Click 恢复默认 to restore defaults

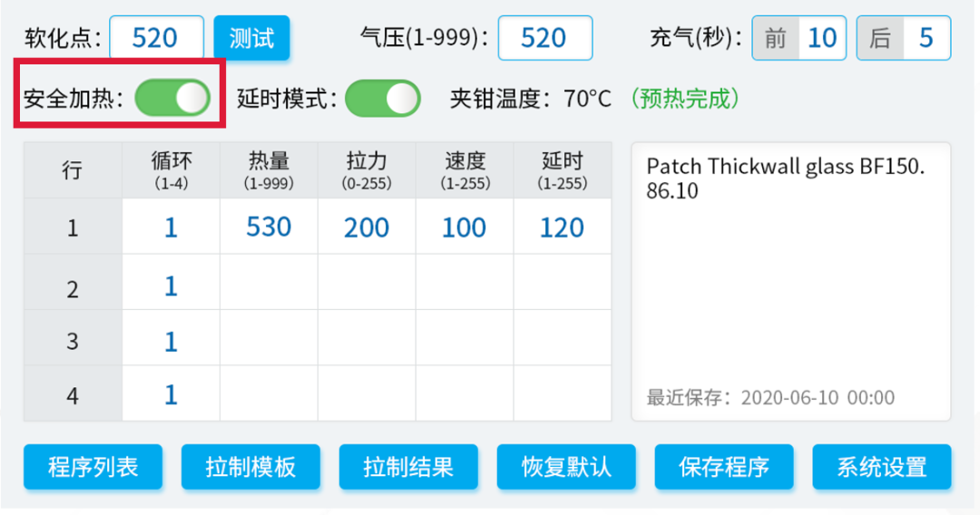pyautogui.click(x=566, y=467)
